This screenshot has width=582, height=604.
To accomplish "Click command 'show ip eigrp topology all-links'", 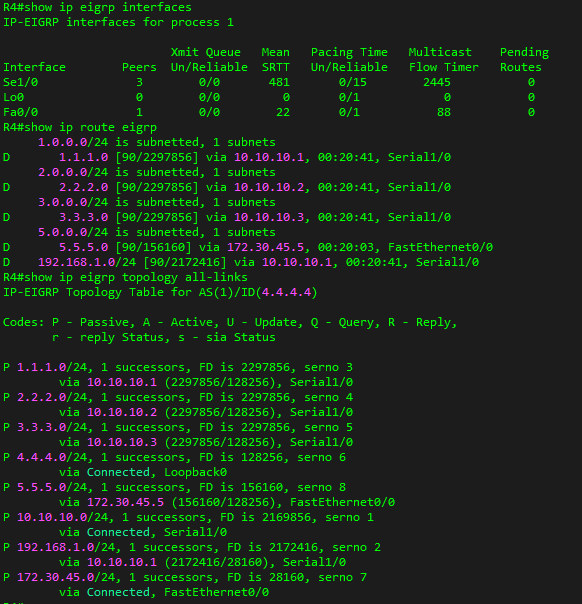I will point(136,278).
